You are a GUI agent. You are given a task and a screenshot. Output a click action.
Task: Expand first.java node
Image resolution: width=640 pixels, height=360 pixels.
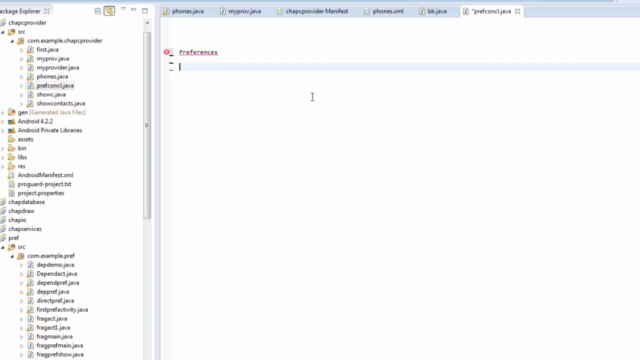pos(22,50)
